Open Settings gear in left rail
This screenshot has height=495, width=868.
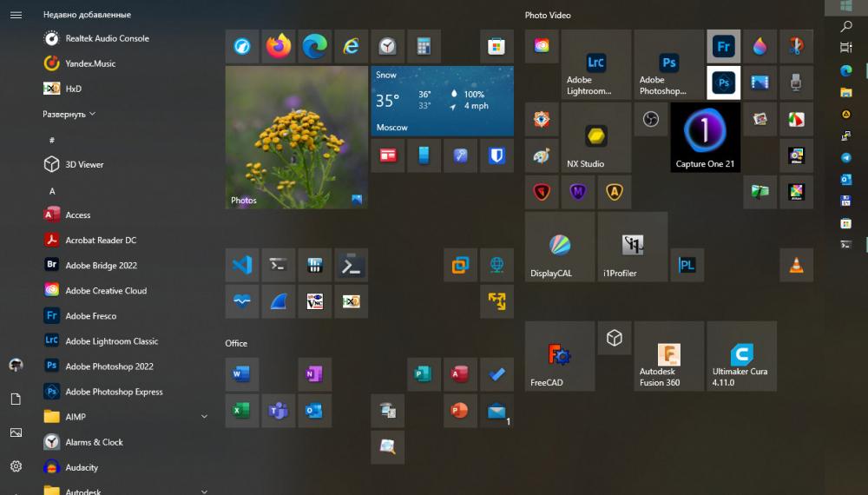coord(16,466)
